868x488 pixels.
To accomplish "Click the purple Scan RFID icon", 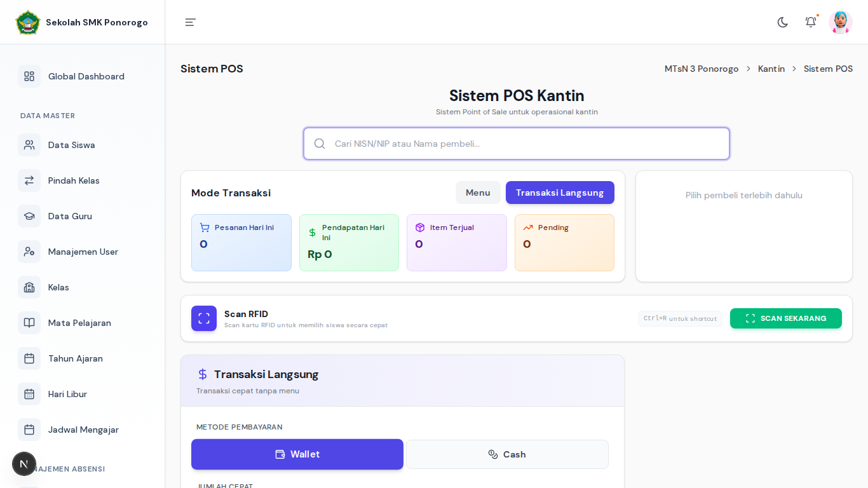I will 204,318.
